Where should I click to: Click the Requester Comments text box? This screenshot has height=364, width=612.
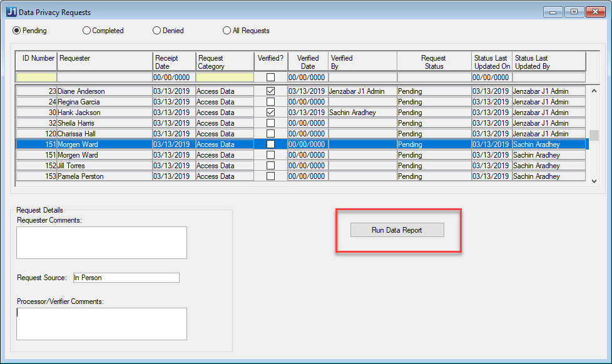pos(101,243)
